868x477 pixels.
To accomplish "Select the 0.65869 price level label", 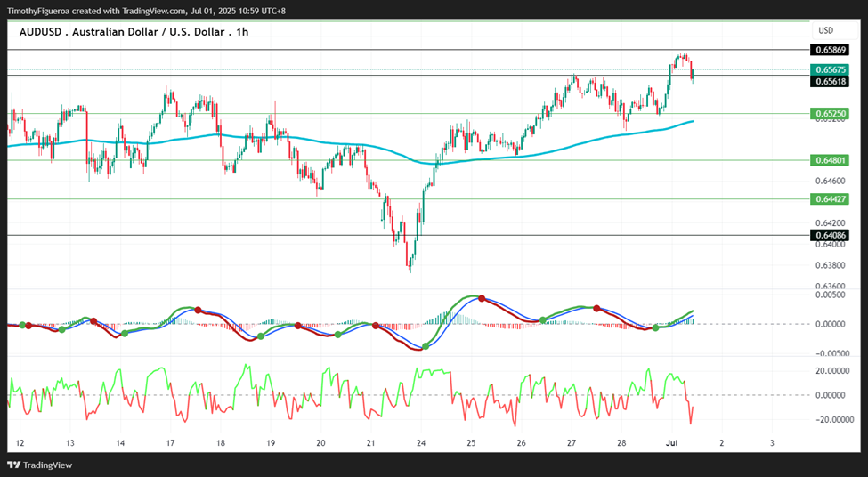I will pos(829,50).
